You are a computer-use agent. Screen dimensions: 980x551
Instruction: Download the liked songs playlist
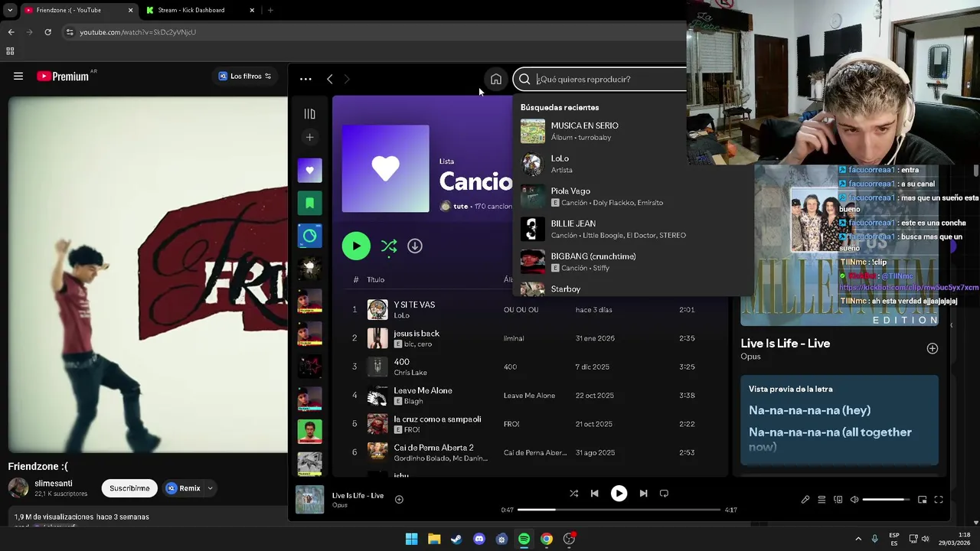[415, 246]
